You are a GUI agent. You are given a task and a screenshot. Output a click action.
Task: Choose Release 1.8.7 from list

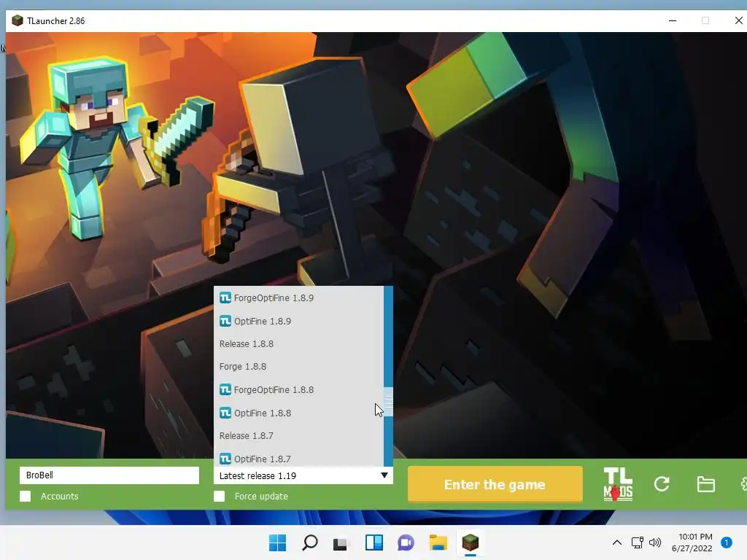[298, 436]
